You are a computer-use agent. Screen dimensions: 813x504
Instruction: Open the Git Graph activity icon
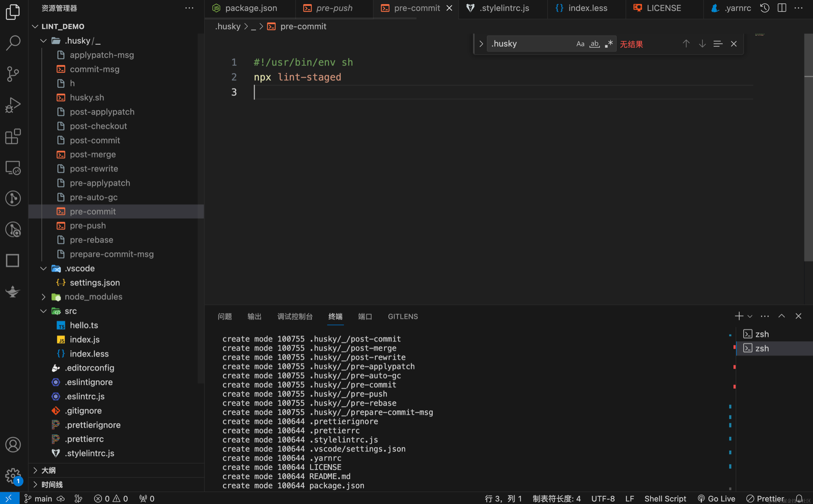[13, 198]
